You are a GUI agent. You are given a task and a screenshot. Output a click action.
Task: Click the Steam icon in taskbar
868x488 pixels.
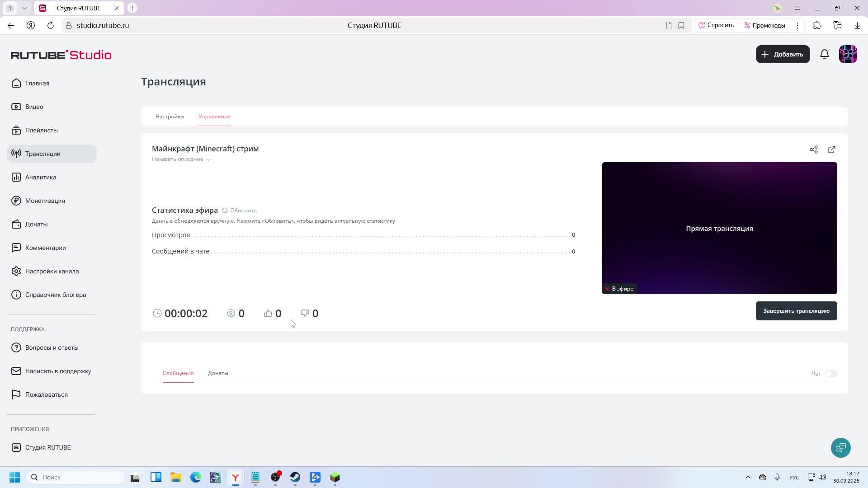coord(295,478)
